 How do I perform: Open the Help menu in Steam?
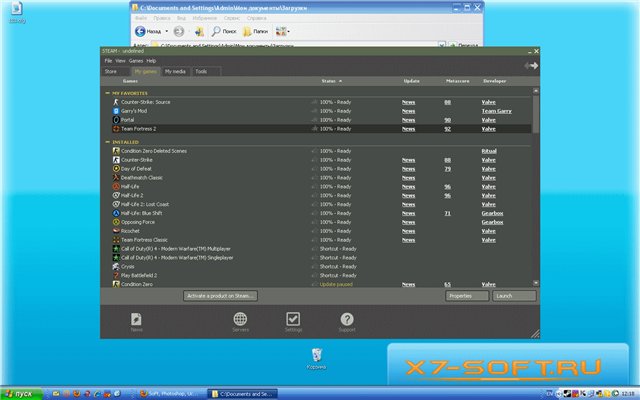151,61
